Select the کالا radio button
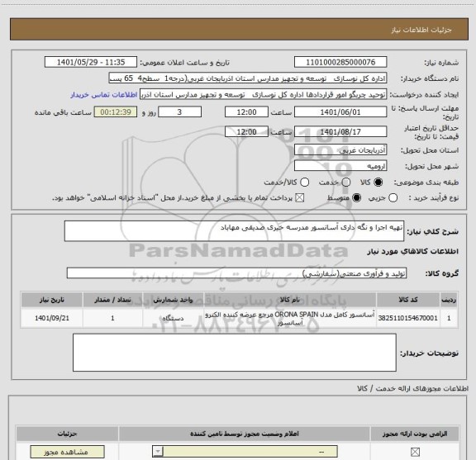This screenshot has width=476, height=460. (378, 183)
